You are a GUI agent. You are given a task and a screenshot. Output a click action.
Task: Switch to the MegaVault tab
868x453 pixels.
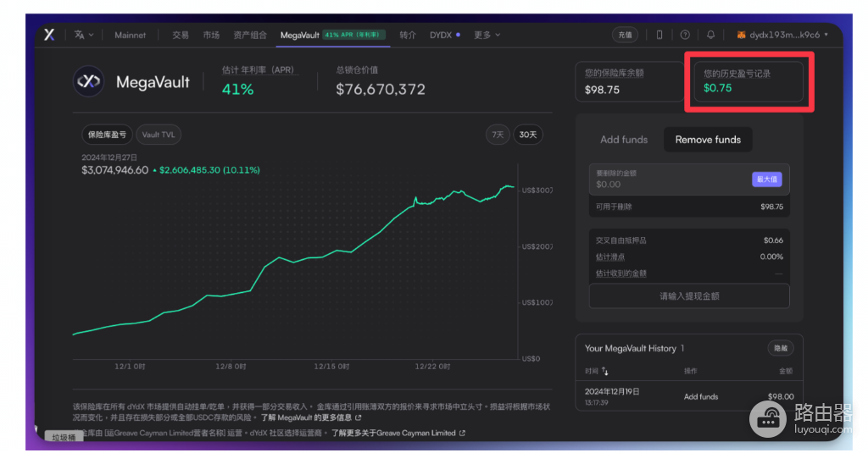click(332, 35)
